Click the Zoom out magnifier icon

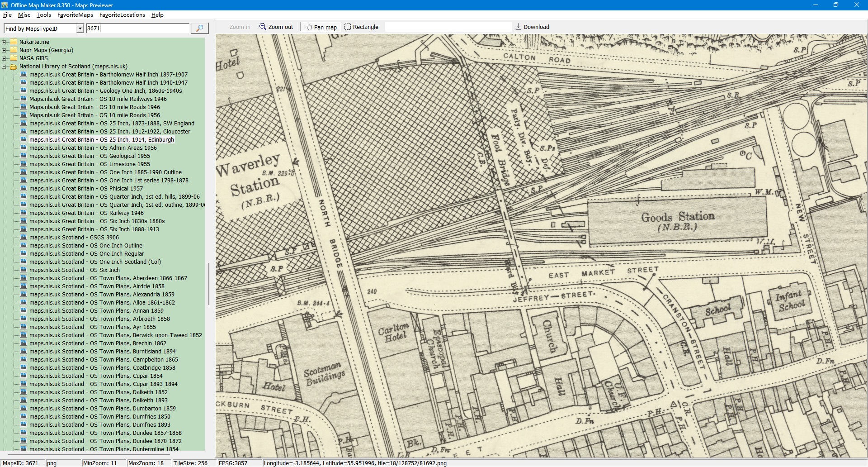(263, 27)
